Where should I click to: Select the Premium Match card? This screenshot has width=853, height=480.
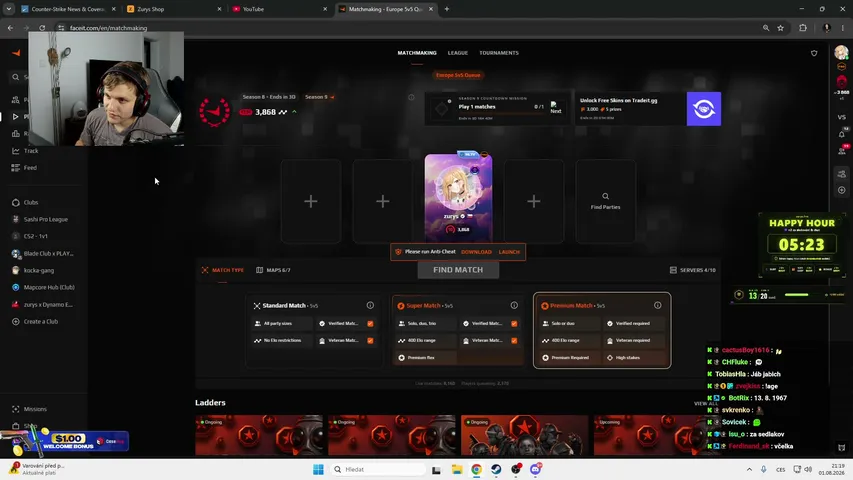(602, 331)
